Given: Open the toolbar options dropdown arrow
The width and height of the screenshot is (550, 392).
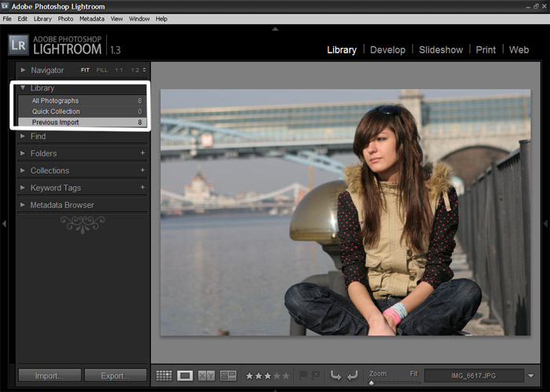Looking at the screenshot, I should click(531, 376).
